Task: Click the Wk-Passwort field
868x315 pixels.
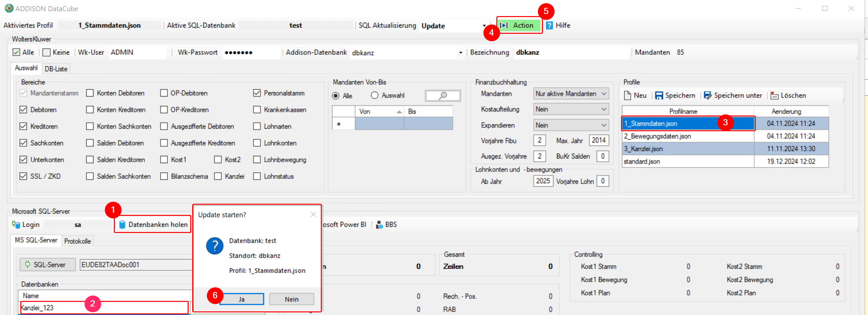Action: 251,52
